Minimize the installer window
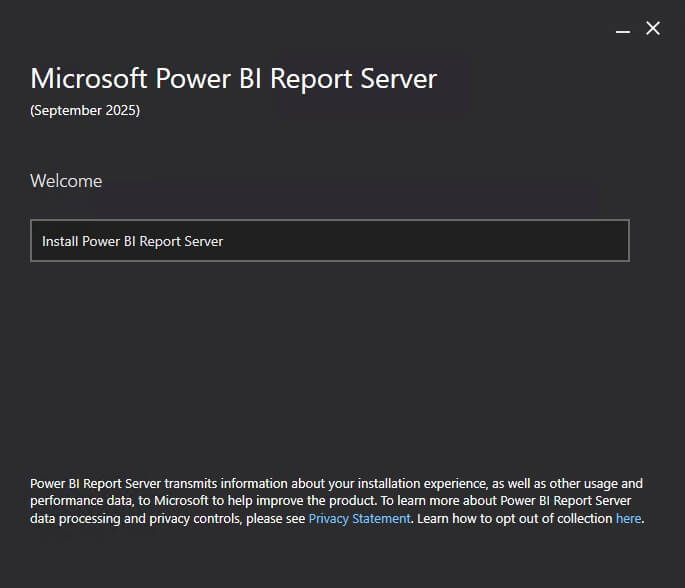This screenshot has width=685, height=588. (623, 30)
